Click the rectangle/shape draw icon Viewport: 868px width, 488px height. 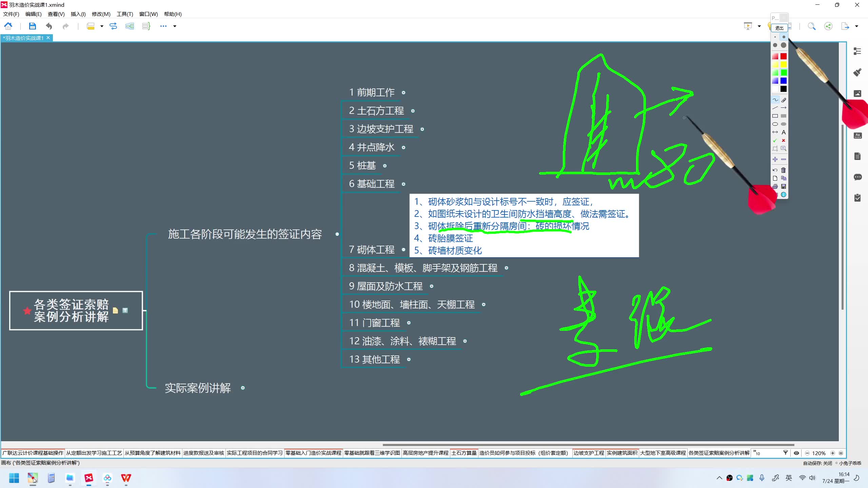(x=773, y=116)
